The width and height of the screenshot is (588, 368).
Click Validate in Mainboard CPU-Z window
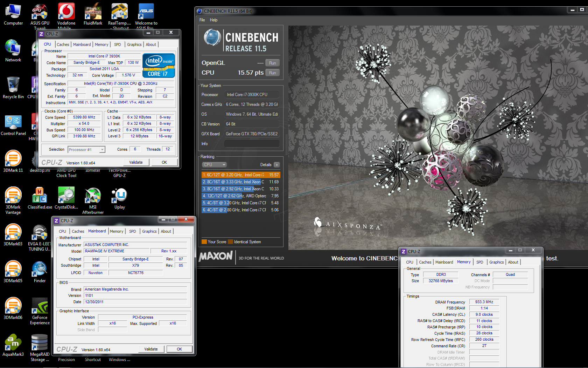(x=151, y=349)
